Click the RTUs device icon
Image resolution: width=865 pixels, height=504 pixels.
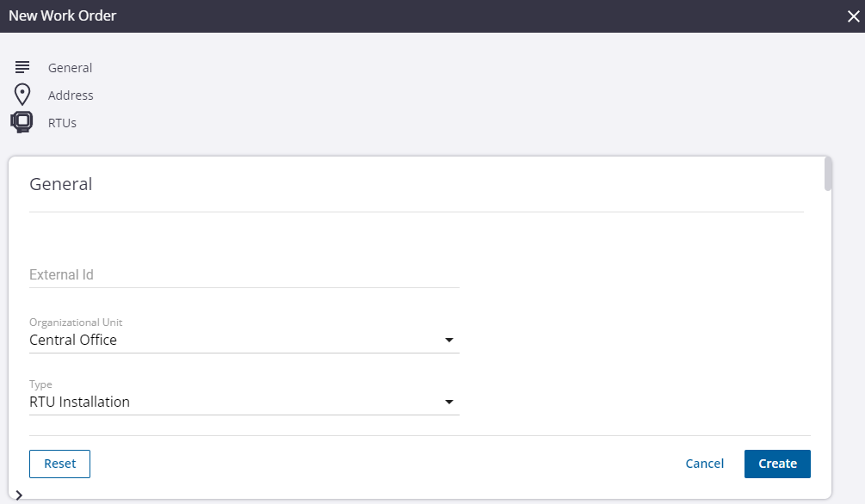click(x=22, y=122)
